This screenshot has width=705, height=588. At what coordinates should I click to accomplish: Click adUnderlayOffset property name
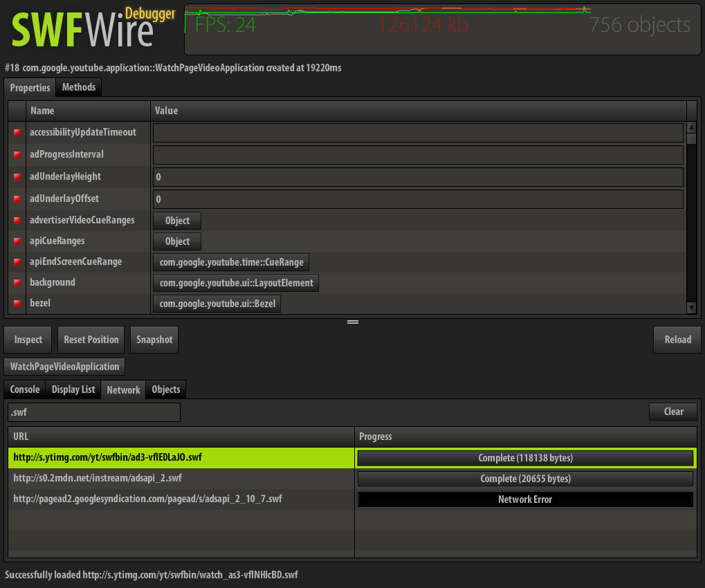(x=64, y=199)
